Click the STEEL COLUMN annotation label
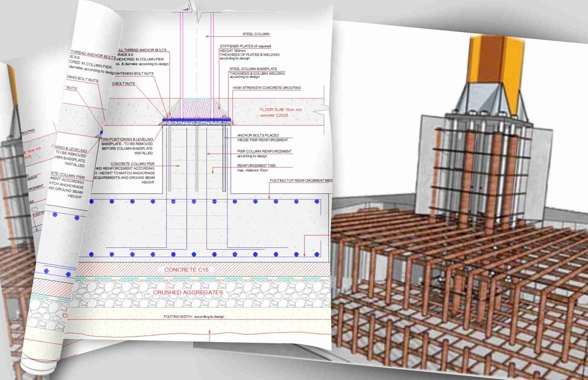 (256, 34)
